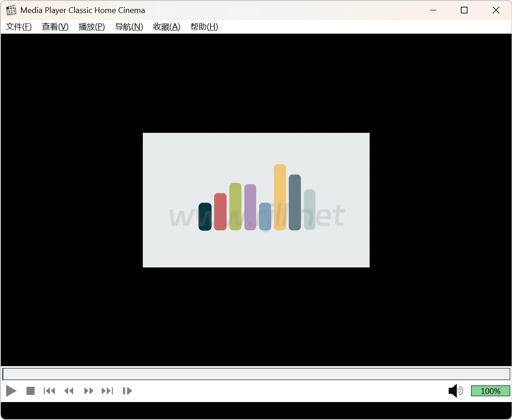Screen dimensions: 512x420
Task: Maximize the Media Player Classic window
Action: [464, 10]
